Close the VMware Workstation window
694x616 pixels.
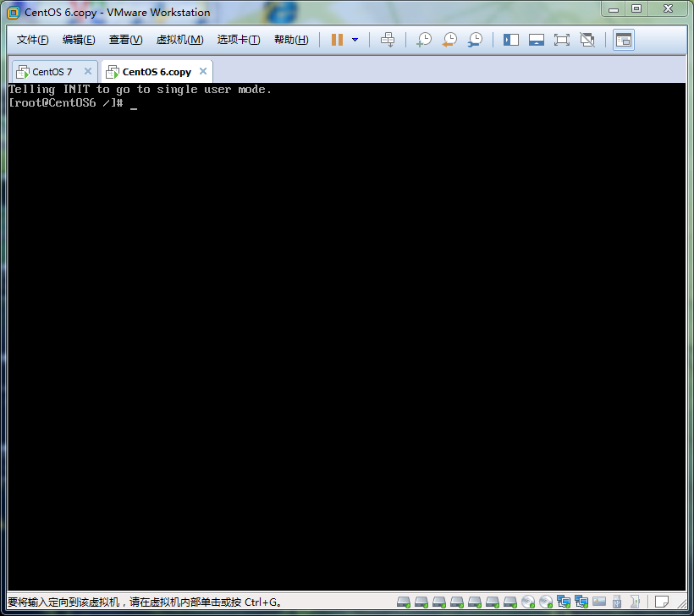click(x=669, y=9)
